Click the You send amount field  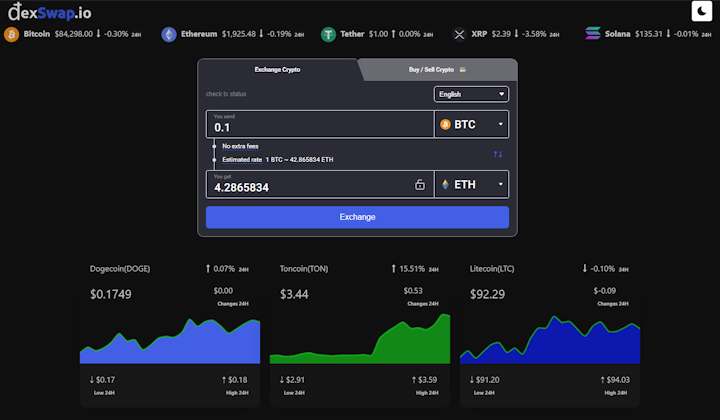[320, 126]
